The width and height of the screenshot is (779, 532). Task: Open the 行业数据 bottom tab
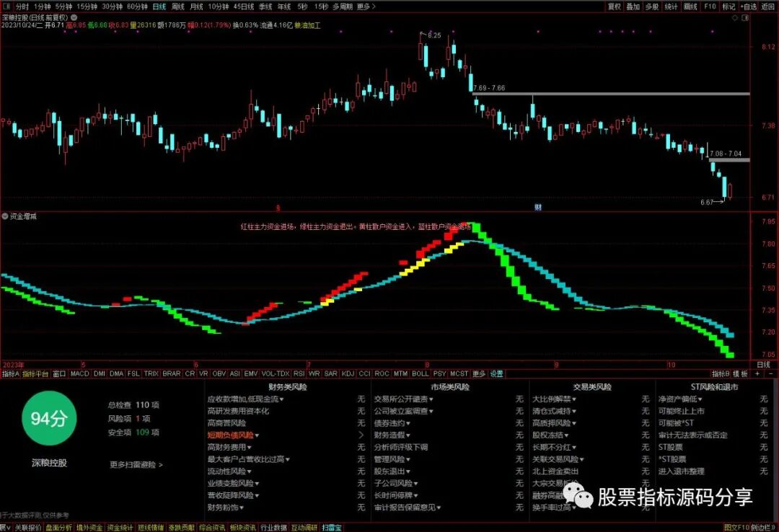pyautogui.click(x=274, y=528)
